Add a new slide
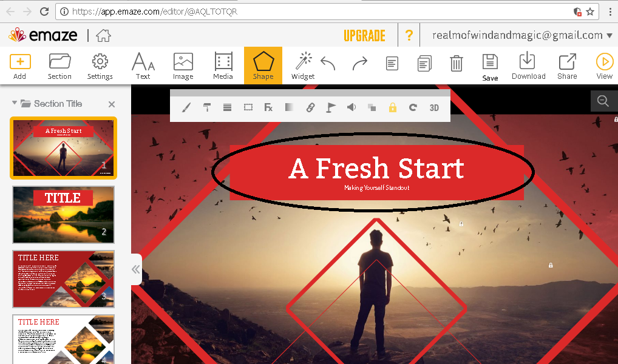 20,66
